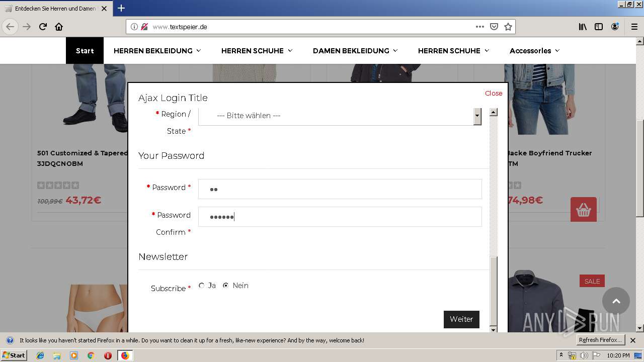Close the Ajax Login dialog

click(x=494, y=93)
